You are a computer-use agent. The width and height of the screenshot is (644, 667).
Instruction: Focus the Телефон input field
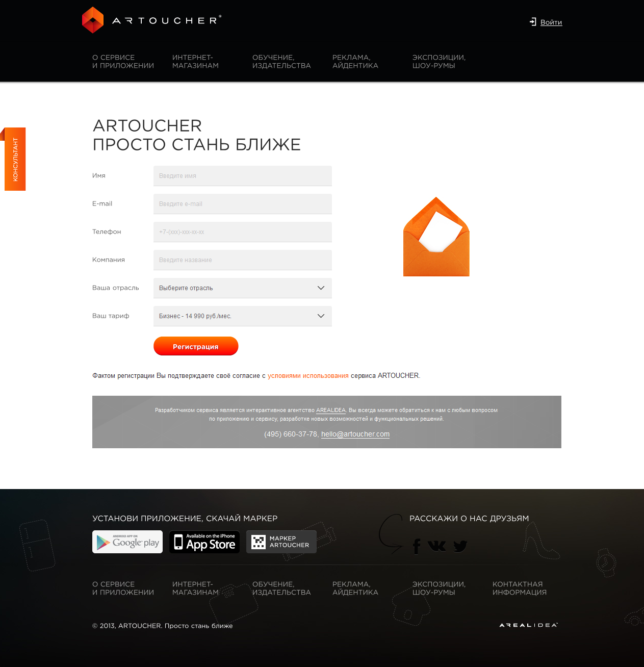243,232
